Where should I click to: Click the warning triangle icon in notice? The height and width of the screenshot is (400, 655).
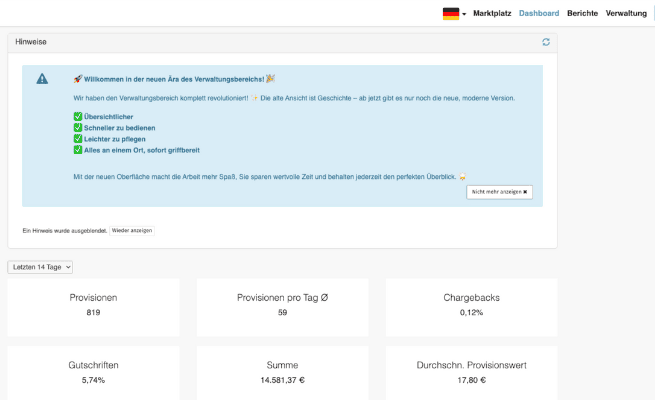(42, 79)
